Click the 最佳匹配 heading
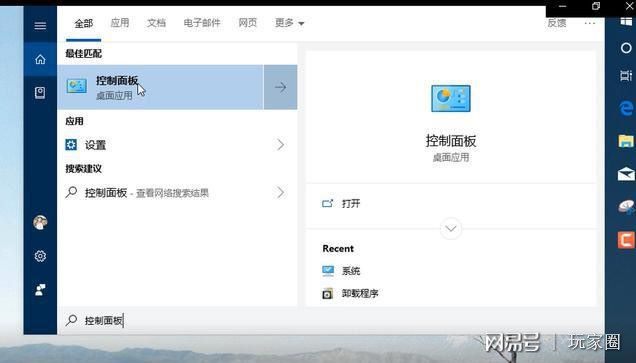The height and width of the screenshot is (363, 636). [84, 54]
